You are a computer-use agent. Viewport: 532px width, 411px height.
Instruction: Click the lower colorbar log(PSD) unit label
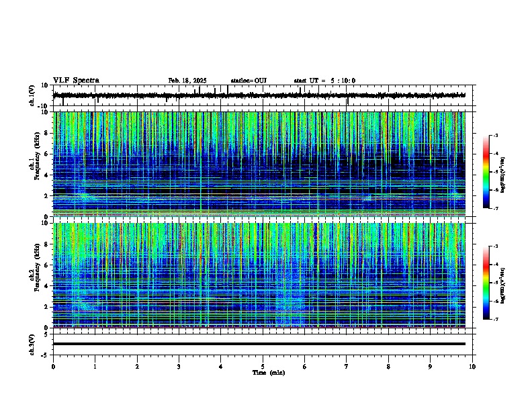click(503, 285)
